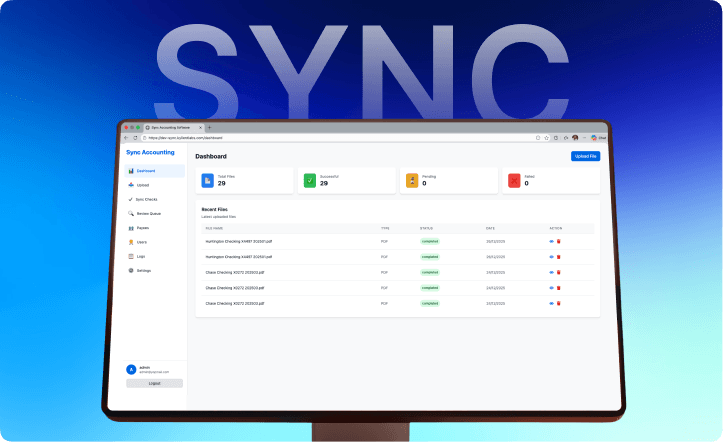Click the Total Files count 29
Screen dimensions: 723x442
click(222, 183)
